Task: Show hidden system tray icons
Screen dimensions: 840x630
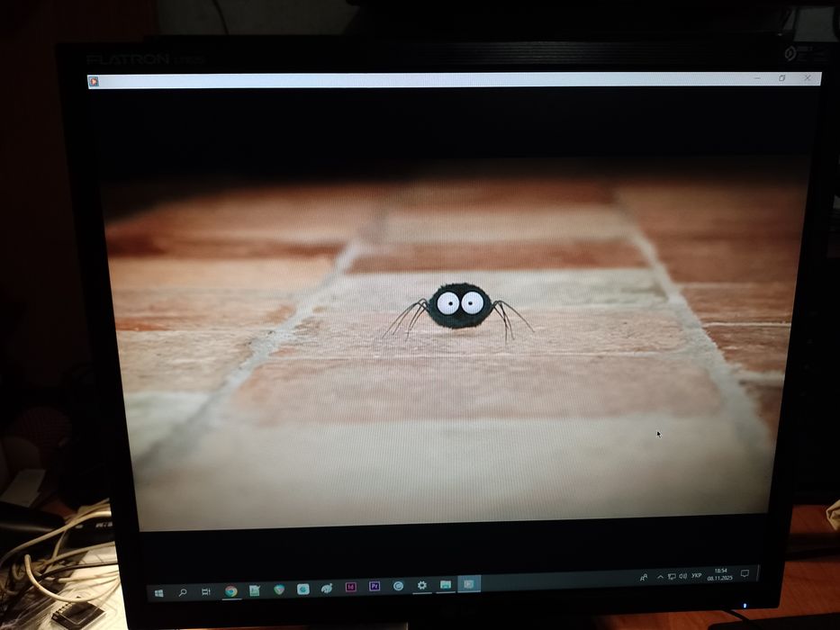Action: pos(660,577)
